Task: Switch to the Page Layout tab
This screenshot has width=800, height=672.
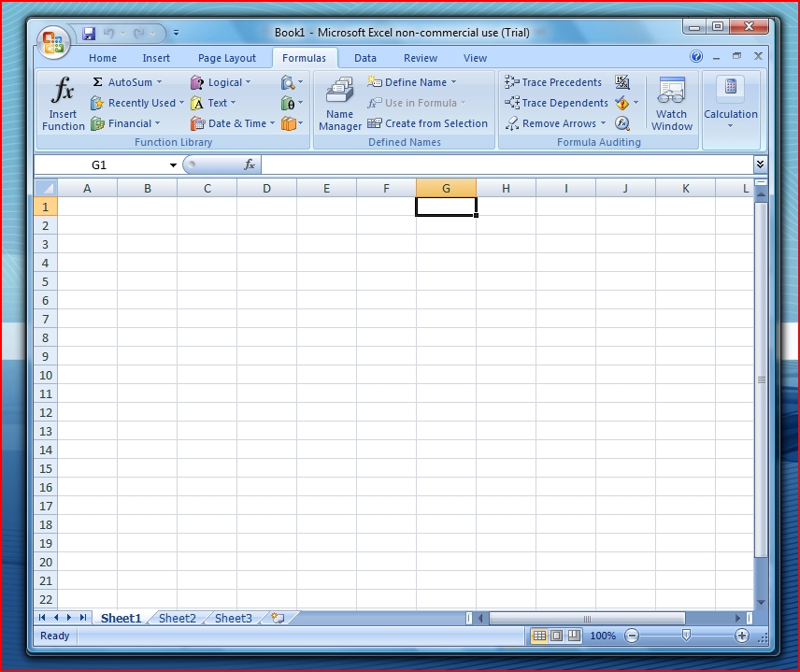Action: [x=226, y=58]
